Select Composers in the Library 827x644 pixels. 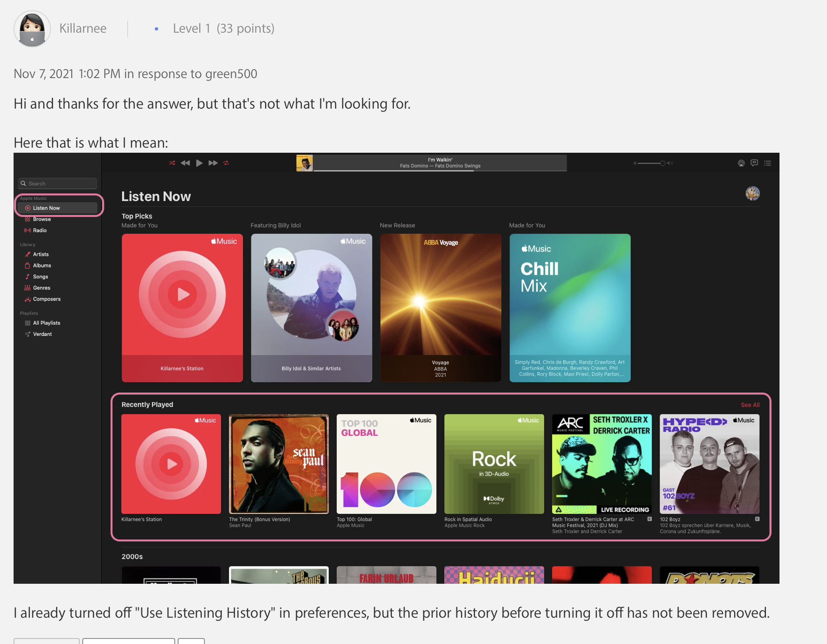click(47, 299)
